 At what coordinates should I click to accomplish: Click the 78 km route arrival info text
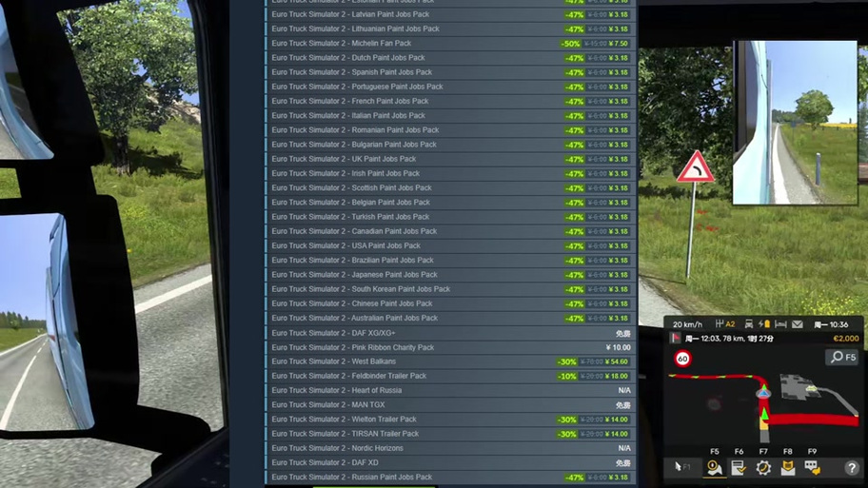click(729, 338)
